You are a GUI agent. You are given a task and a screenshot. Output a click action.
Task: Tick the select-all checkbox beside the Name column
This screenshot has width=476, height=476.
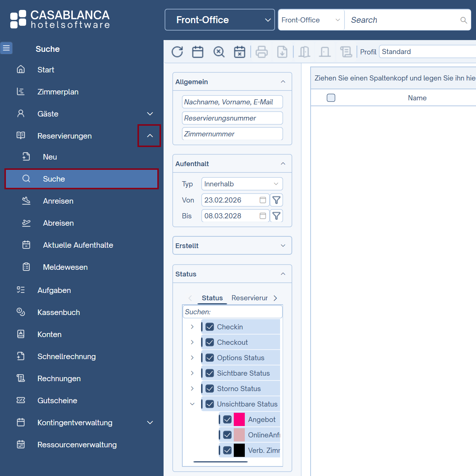tap(331, 98)
